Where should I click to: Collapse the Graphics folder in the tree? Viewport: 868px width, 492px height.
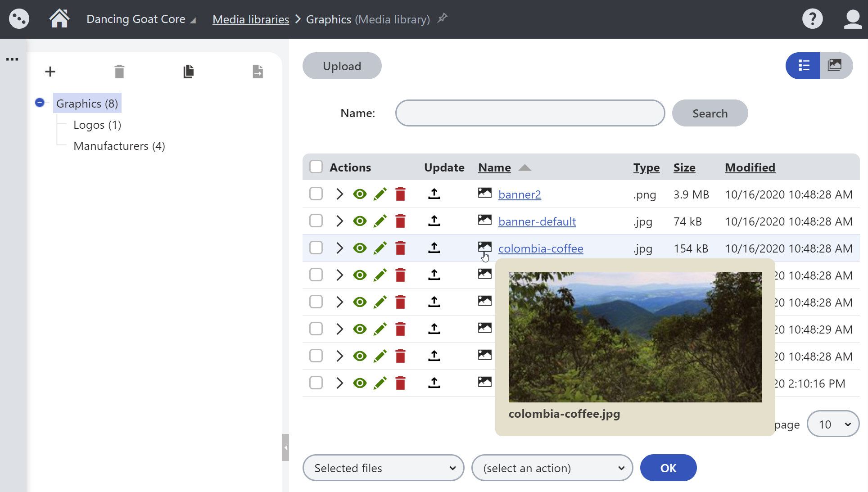click(x=39, y=103)
